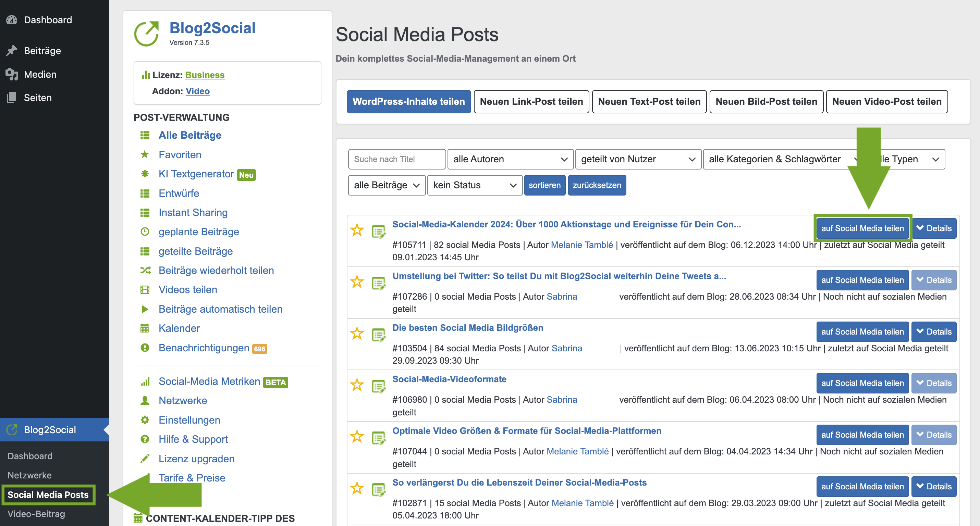Click the Kalender icon in sidebar

[x=145, y=328]
